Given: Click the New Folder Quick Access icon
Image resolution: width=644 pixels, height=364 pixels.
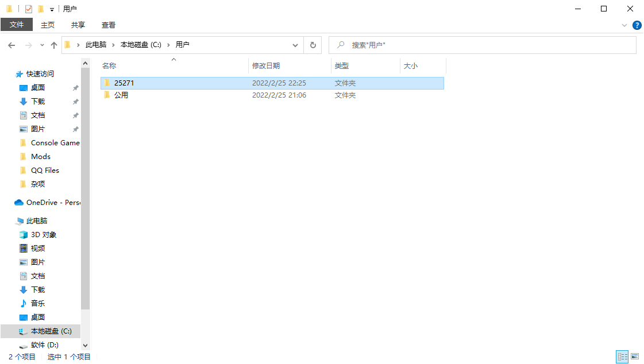Looking at the screenshot, I should coord(40,8).
